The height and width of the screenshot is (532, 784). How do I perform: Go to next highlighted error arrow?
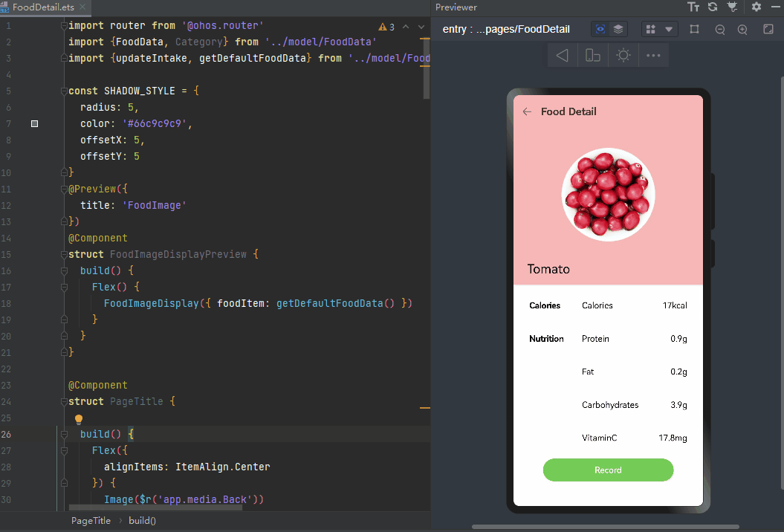click(421, 27)
